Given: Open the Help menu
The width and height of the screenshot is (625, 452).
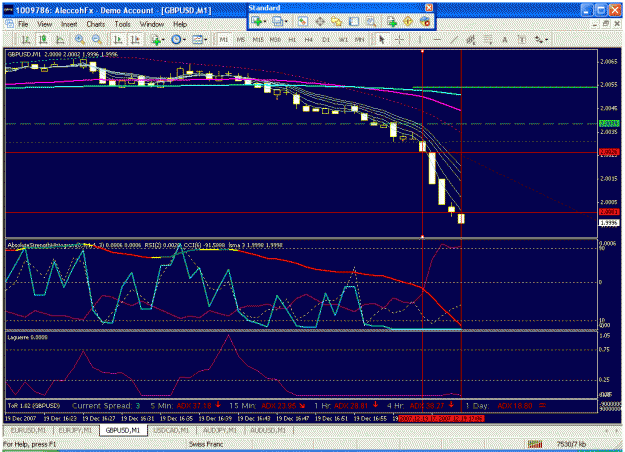Looking at the screenshot, I should tap(180, 24).
